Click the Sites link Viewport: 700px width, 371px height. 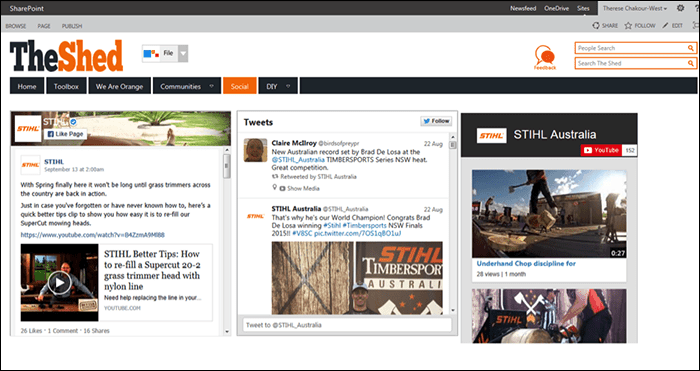[x=583, y=8]
